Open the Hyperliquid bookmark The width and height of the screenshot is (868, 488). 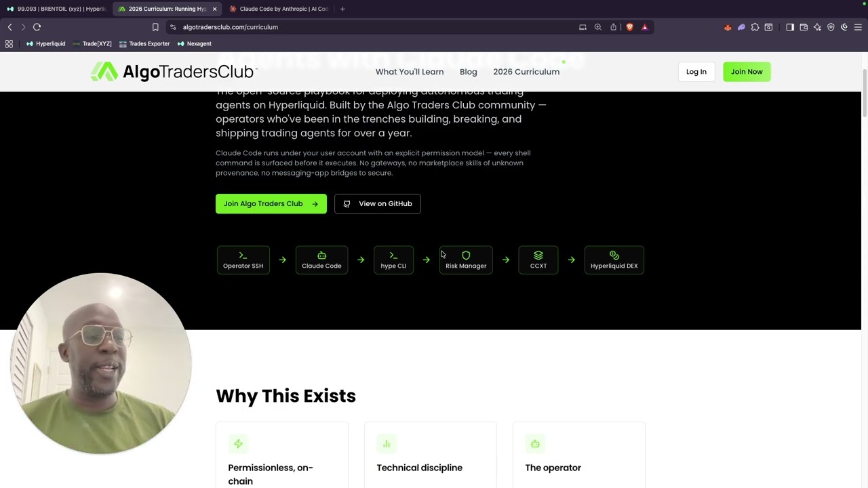(45, 43)
